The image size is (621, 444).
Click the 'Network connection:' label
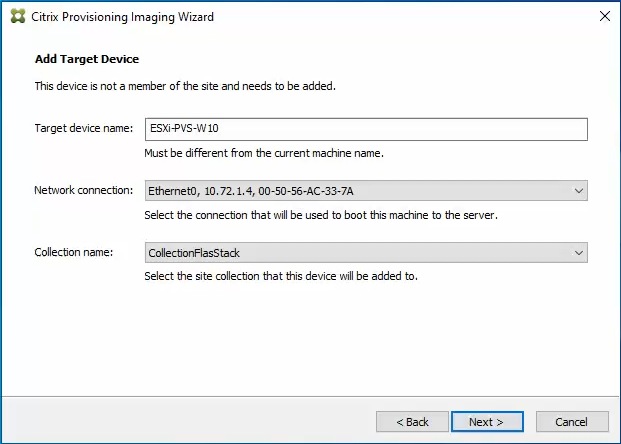[84, 190]
